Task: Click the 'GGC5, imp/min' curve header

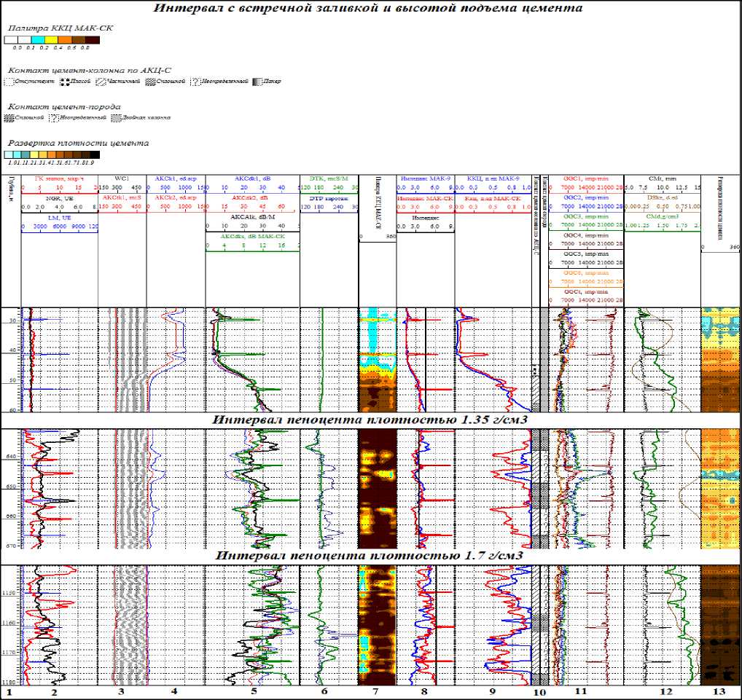Action: (x=586, y=254)
